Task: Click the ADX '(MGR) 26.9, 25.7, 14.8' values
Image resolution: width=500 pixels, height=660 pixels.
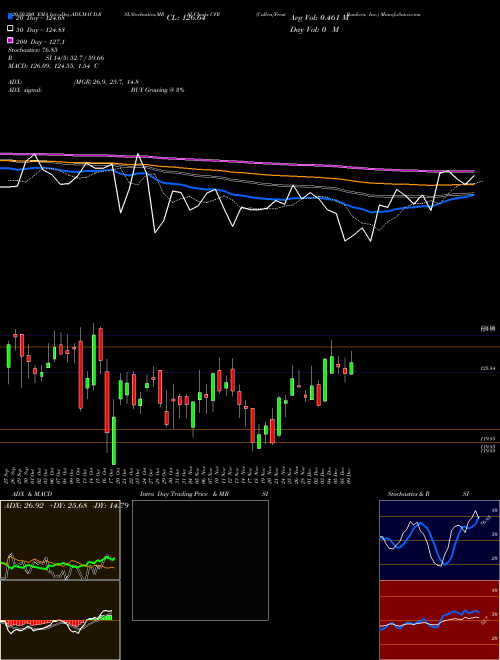Action: pyautogui.click(x=106, y=82)
